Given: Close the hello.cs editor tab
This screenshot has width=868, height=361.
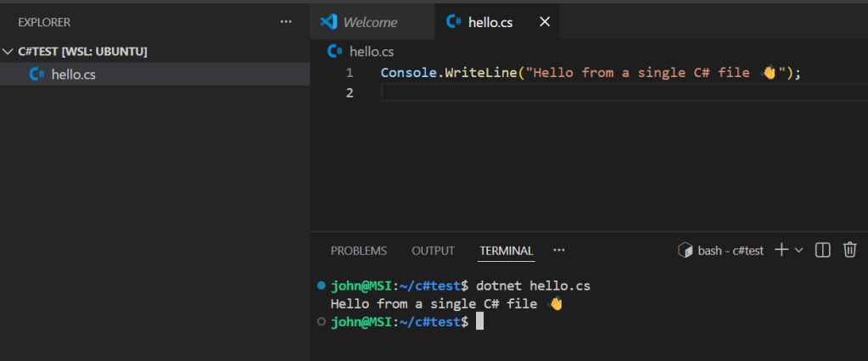Looking at the screenshot, I should tap(545, 22).
